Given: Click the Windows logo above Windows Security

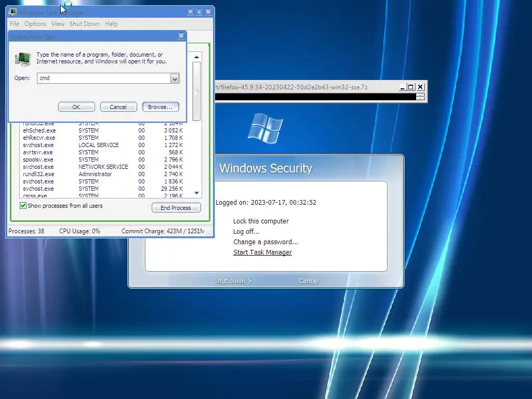Looking at the screenshot, I should pyautogui.click(x=265, y=129).
